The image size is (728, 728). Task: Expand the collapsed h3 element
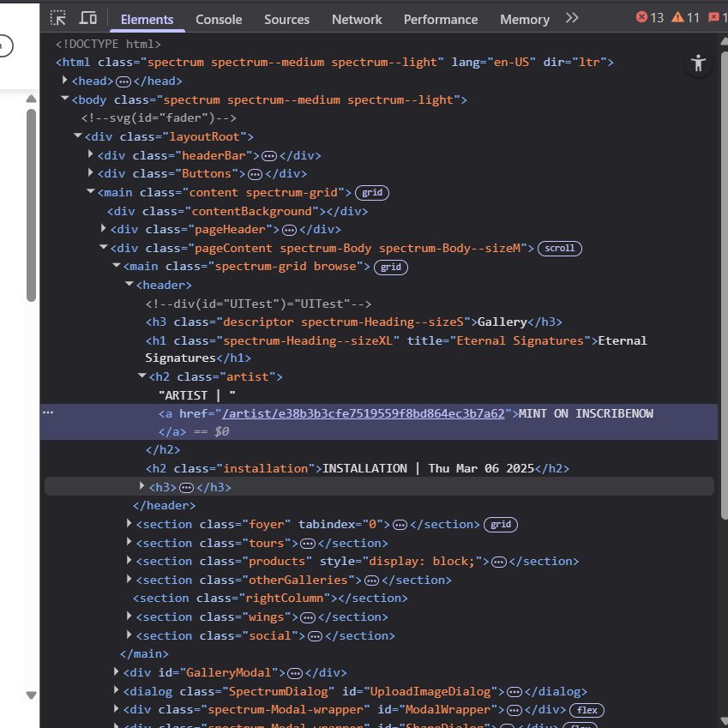(x=142, y=486)
